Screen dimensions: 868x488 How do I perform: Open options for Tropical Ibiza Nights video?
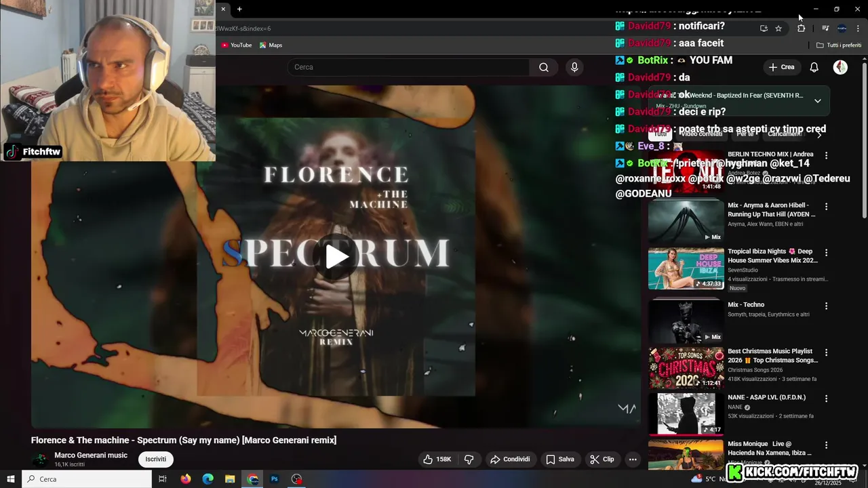[826, 252]
